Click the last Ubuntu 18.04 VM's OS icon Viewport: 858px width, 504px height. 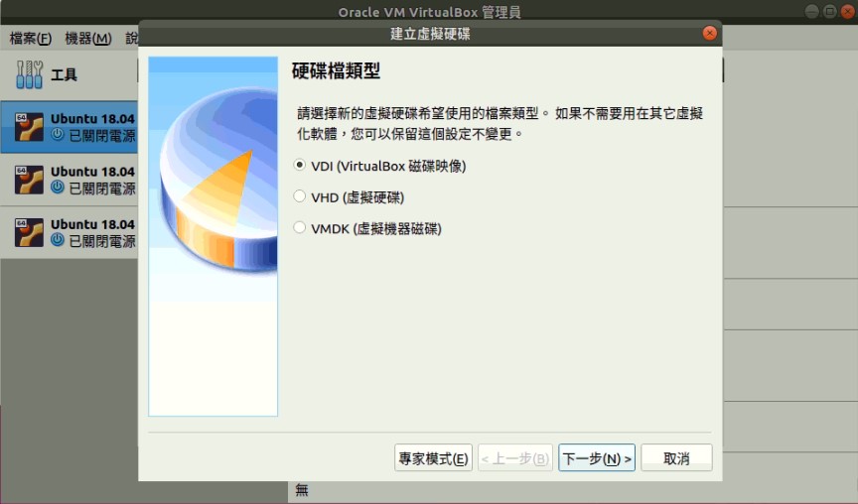(29, 232)
